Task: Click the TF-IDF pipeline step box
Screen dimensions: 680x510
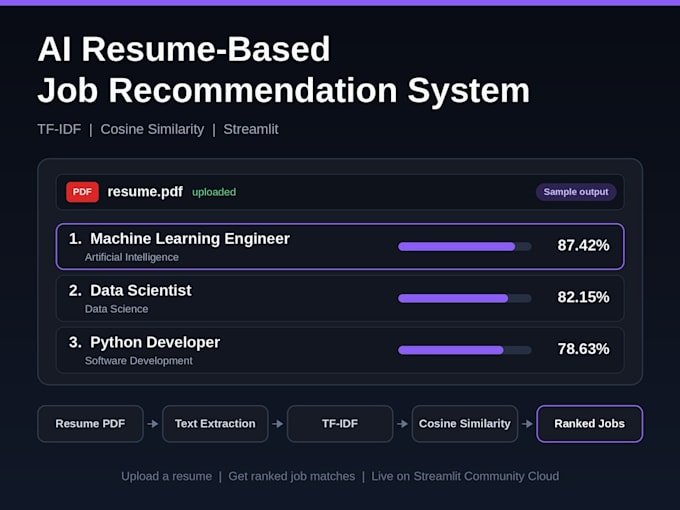Action: click(340, 424)
